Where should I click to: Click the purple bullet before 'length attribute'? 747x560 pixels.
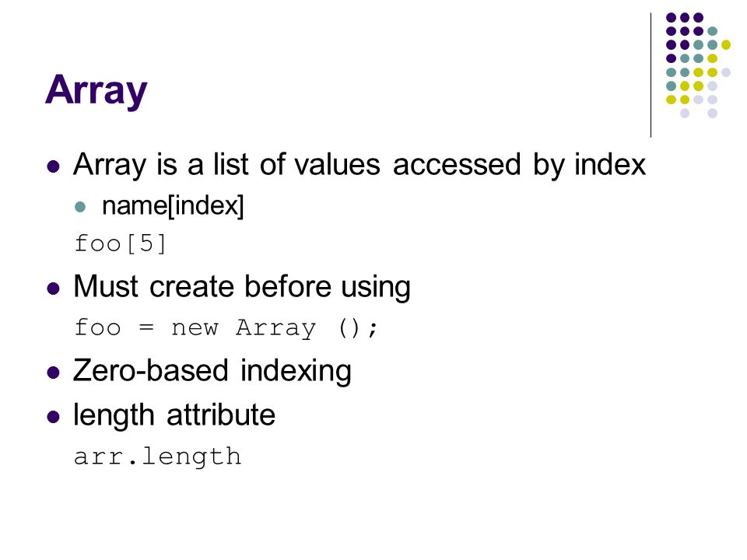coord(54,417)
